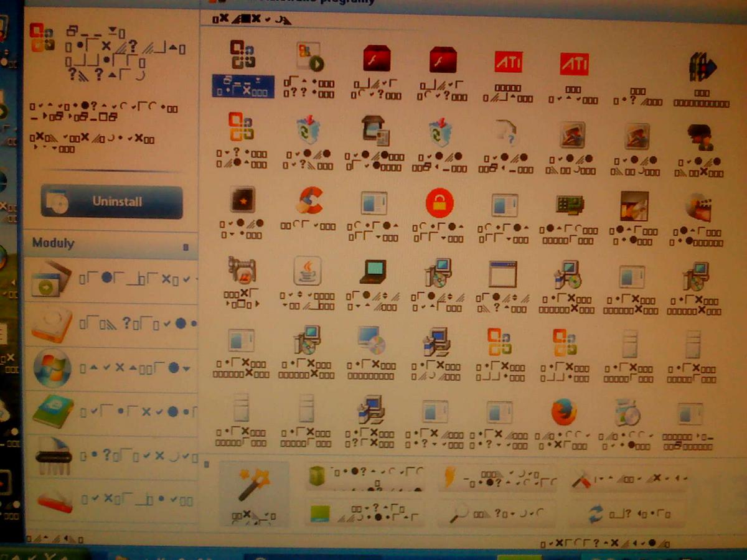Viewport: 747px width, 560px height.
Task: Select the disc with film clapperboard icon
Action: (x=699, y=207)
